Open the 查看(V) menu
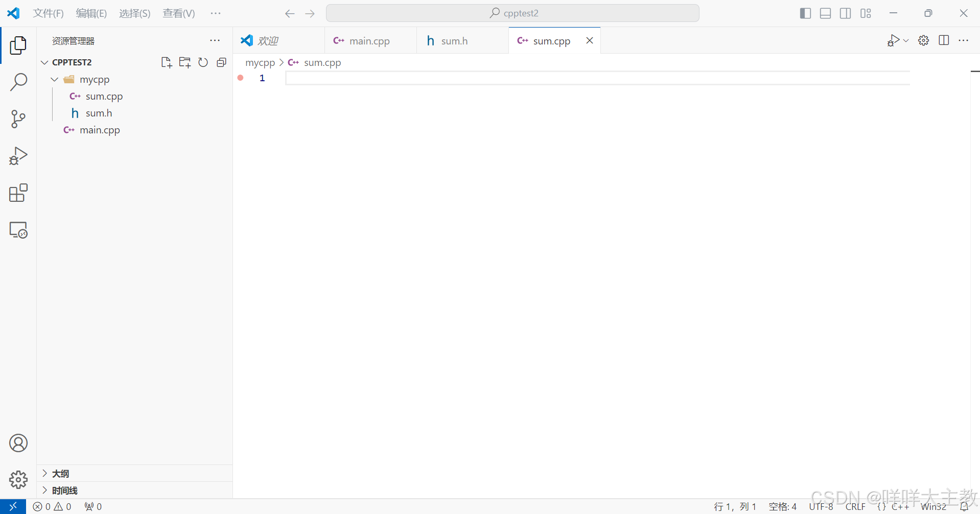980x514 pixels. [x=179, y=13]
